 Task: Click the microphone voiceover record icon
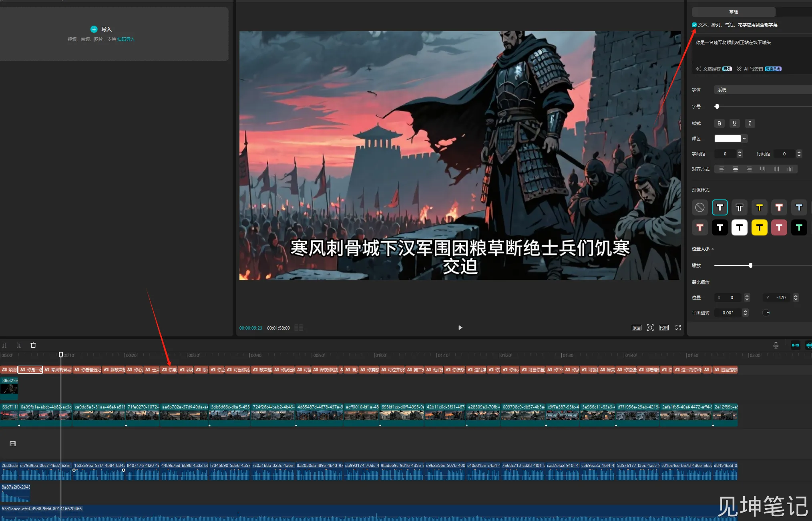[x=776, y=345]
